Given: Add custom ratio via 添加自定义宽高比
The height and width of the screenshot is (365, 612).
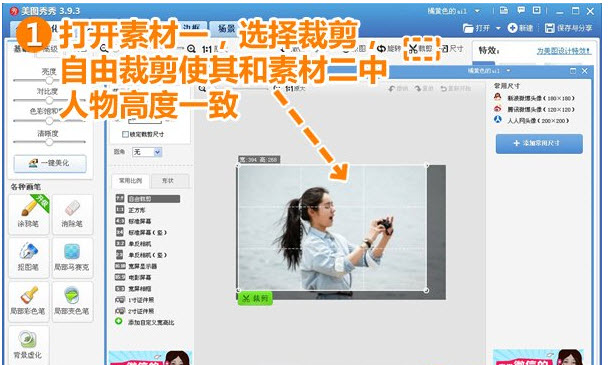Looking at the screenshot, I should (145, 322).
